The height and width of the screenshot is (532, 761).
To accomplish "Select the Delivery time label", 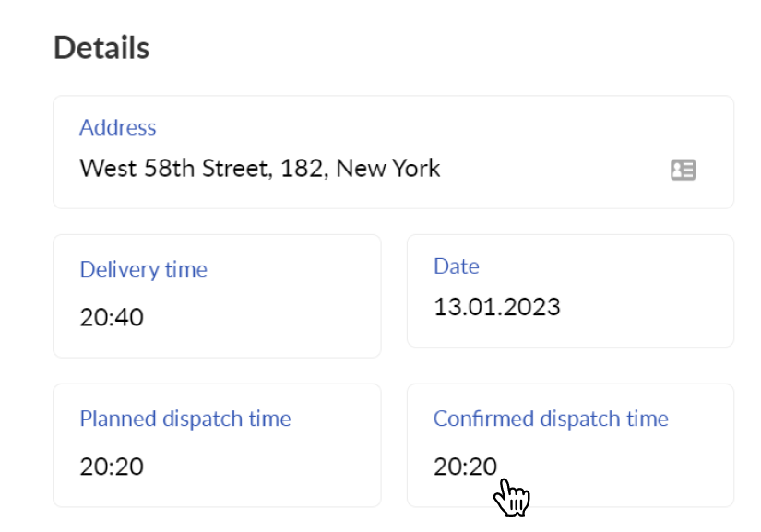I will (143, 269).
